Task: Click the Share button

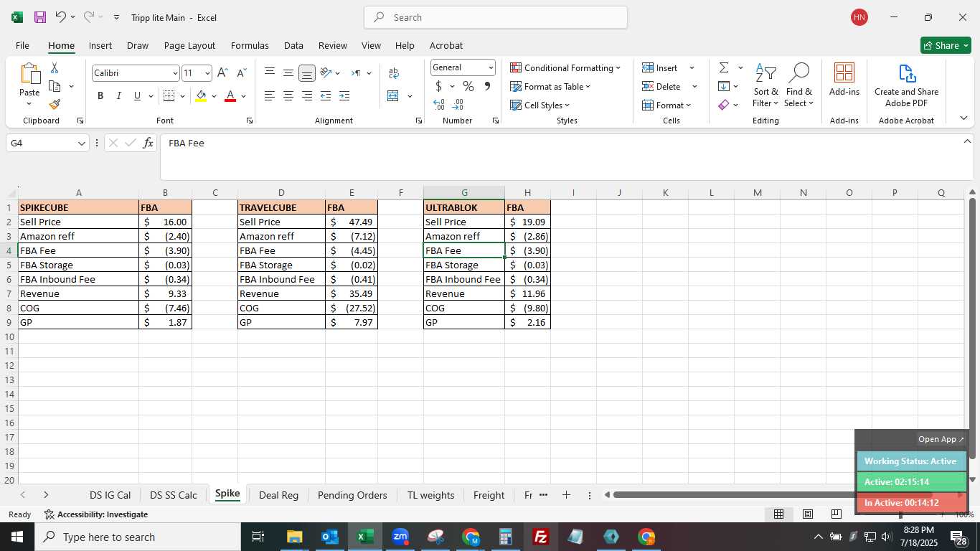Action: [946, 45]
